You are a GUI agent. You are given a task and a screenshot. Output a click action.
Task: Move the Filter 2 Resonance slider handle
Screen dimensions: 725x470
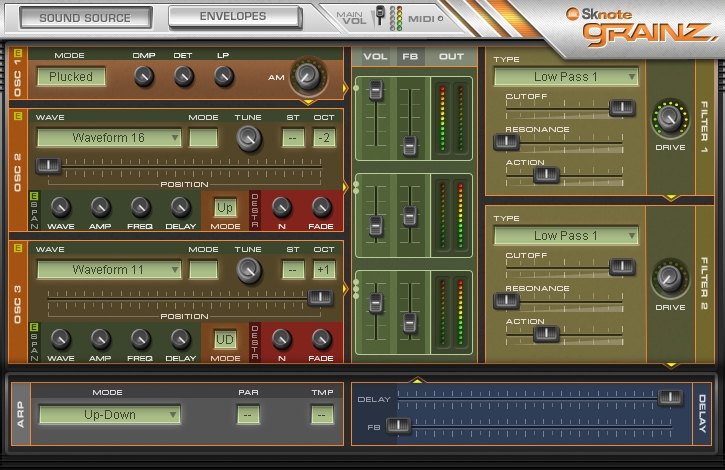[x=506, y=301]
